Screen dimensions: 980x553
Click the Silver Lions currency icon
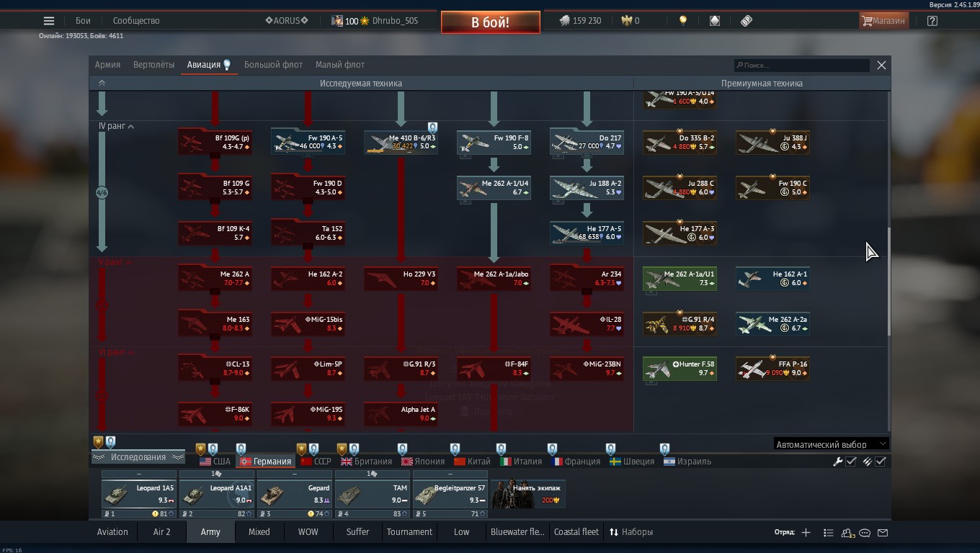pos(564,21)
